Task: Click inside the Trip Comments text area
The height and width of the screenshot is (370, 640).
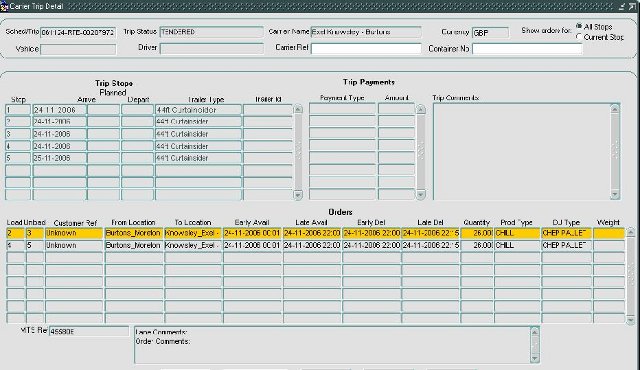Action: 522,151
